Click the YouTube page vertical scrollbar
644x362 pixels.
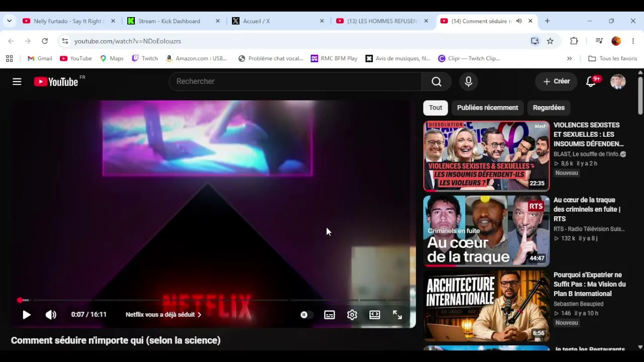coord(640,96)
